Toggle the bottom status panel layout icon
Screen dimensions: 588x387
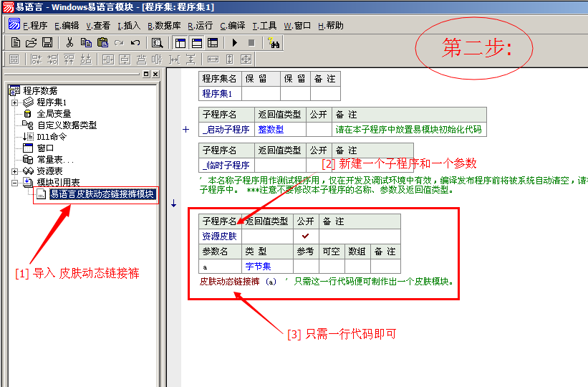[197, 43]
